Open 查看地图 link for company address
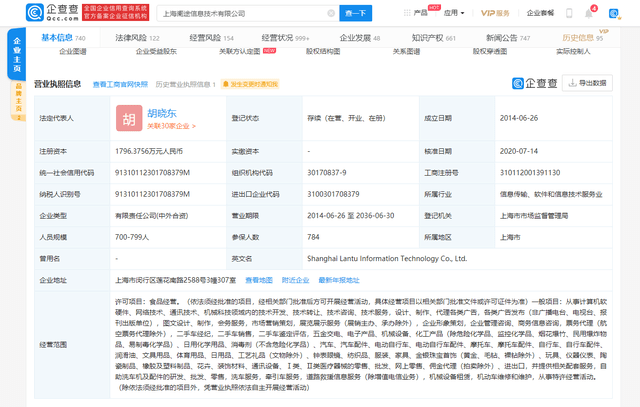The width and height of the screenshot is (640, 407). coord(259,280)
